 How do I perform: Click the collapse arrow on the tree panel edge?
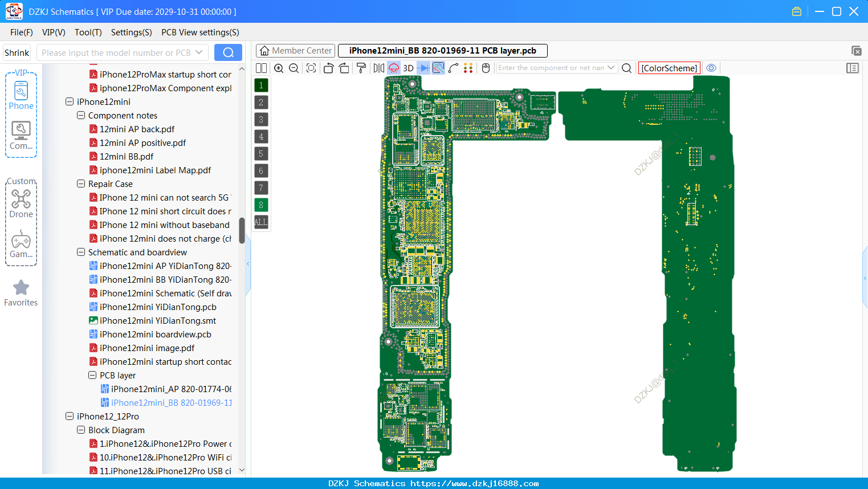click(248, 264)
